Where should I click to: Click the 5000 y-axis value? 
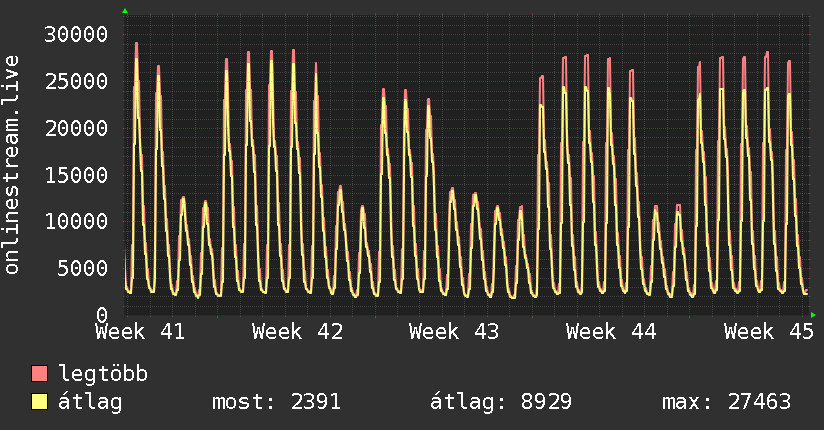coord(83,268)
